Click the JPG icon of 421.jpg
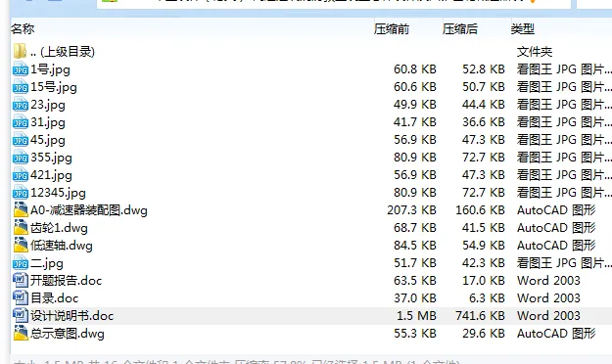This screenshot has width=612, height=364. pyautogui.click(x=21, y=175)
